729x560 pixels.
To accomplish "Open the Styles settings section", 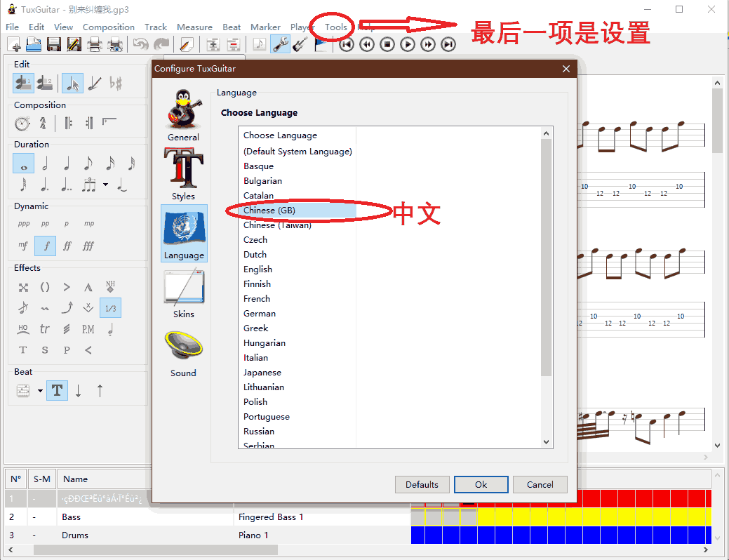I will click(183, 173).
